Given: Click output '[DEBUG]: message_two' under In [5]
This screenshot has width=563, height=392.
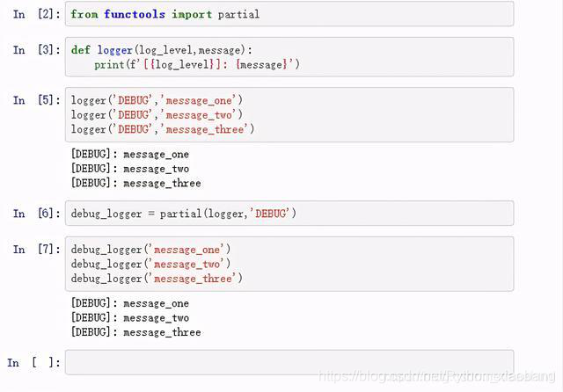Looking at the screenshot, I should 130,169.
